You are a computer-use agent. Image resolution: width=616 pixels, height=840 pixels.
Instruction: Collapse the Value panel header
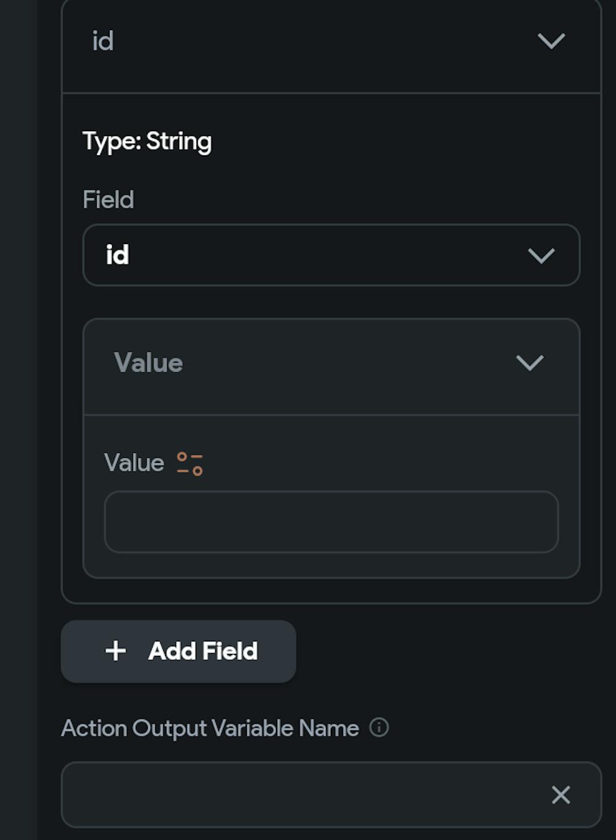point(331,363)
